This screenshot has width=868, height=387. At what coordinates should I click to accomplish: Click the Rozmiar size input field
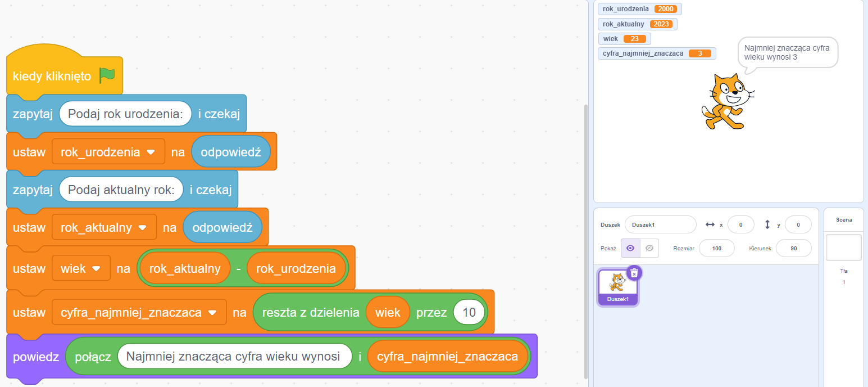tap(717, 247)
